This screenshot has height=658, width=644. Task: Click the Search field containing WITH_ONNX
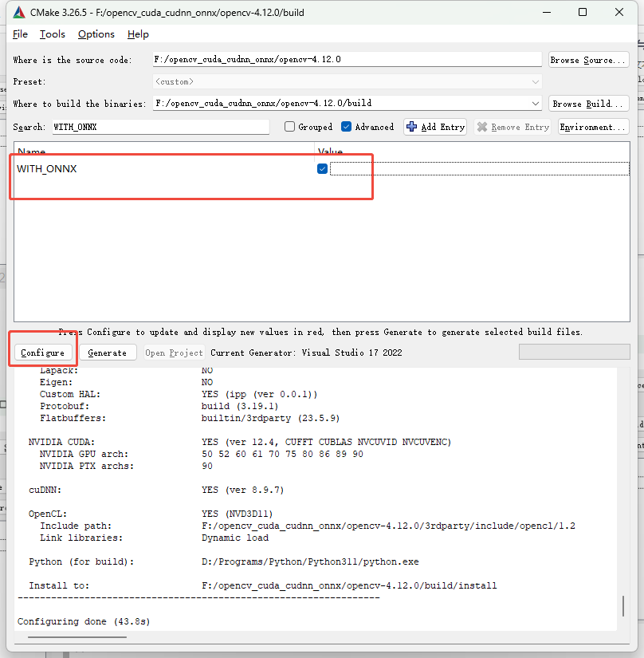[159, 127]
